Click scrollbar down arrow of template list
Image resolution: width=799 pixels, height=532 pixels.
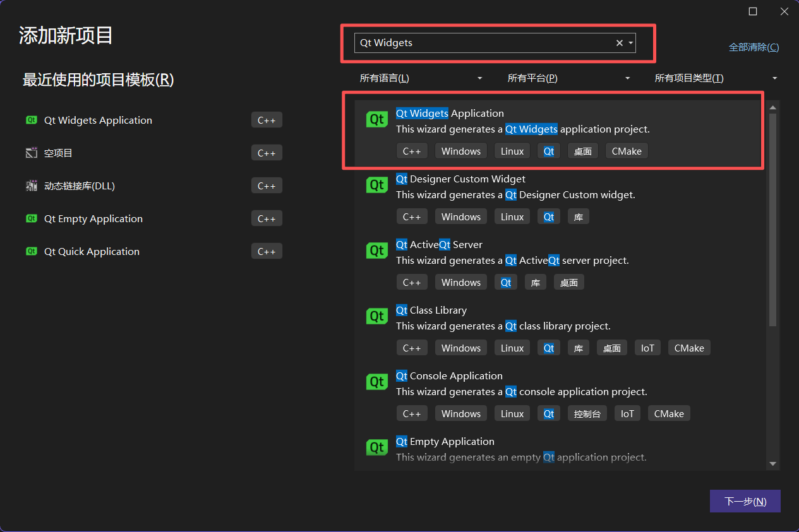point(772,464)
